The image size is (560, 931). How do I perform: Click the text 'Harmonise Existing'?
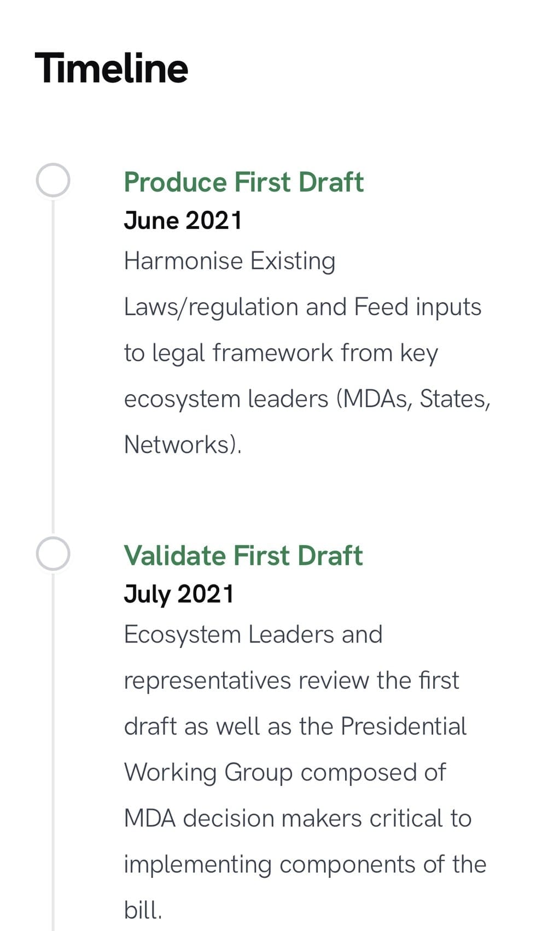click(x=229, y=261)
